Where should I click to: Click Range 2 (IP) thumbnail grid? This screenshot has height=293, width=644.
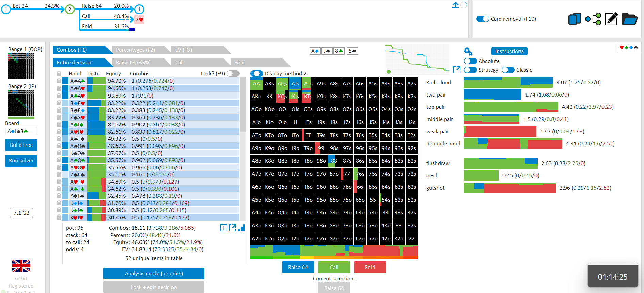(21, 103)
